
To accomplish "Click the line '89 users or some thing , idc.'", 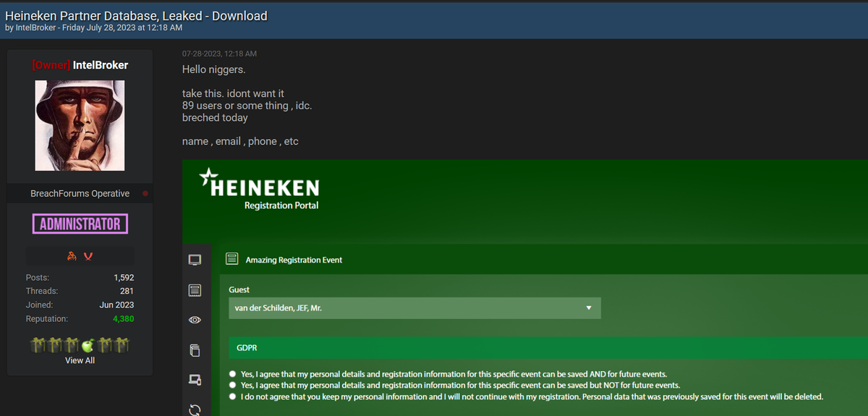I will click(247, 106).
